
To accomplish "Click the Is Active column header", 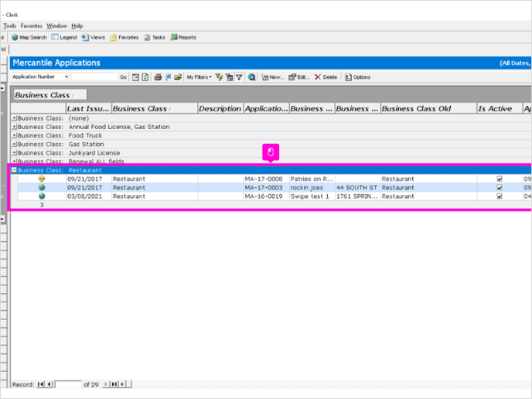I will [x=500, y=108].
